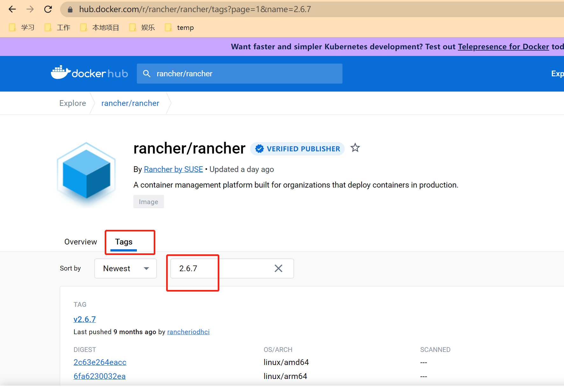The width and height of the screenshot is (564, 392).
Task: Reload the page with the refresh icon
Action: pos(48,9)
